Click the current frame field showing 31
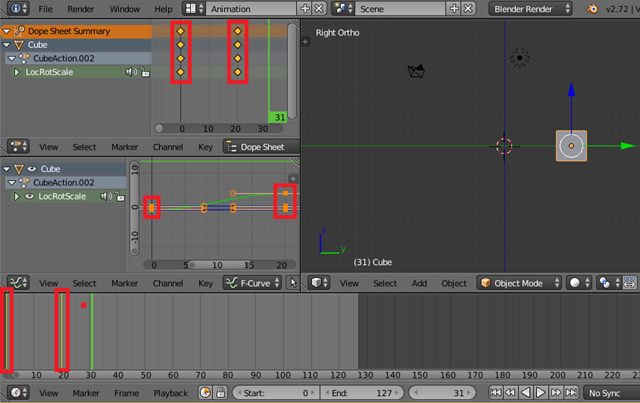Viewport: 640px width, 403px height. pyautogui.click(x=442, y=393)
